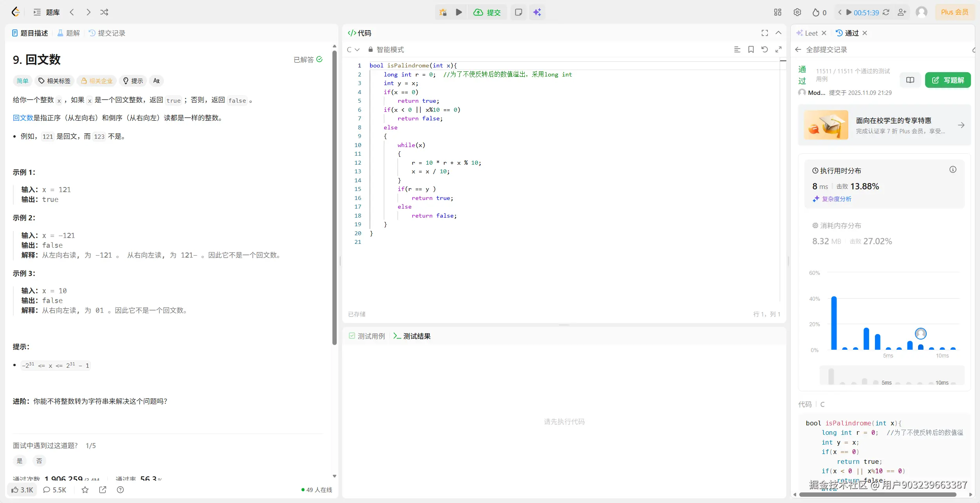Screen dimensions: 980x503
Task: Click the format code icon in editor
Action: (737, 49)
